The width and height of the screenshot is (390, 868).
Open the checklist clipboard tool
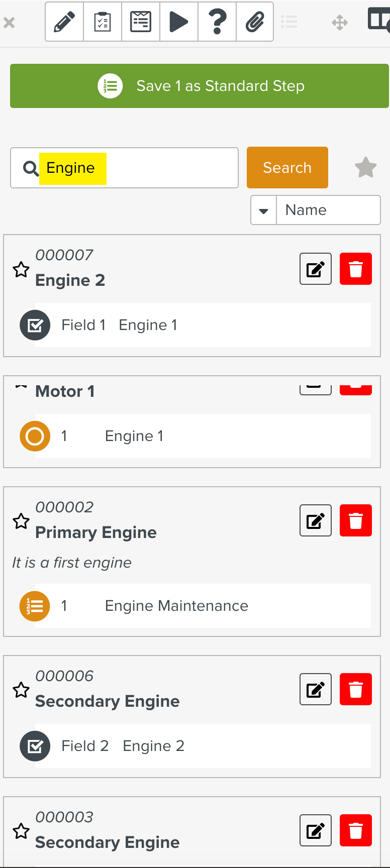[102, 22]
